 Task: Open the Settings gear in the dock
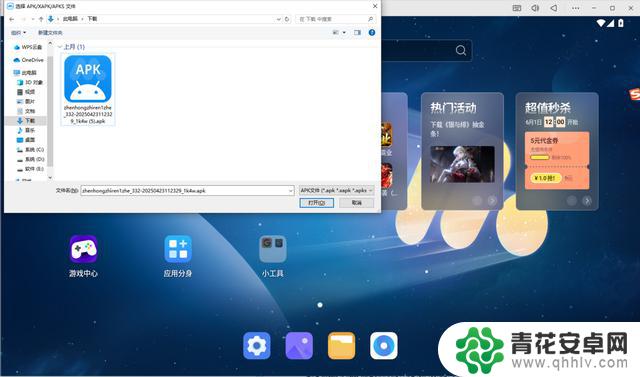pos(257,346)
